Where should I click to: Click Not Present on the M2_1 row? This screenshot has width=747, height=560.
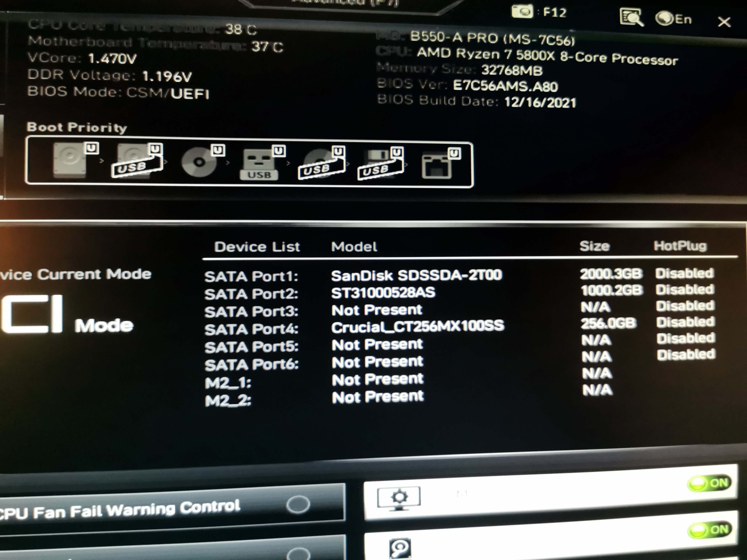click(x=378, y=379)
